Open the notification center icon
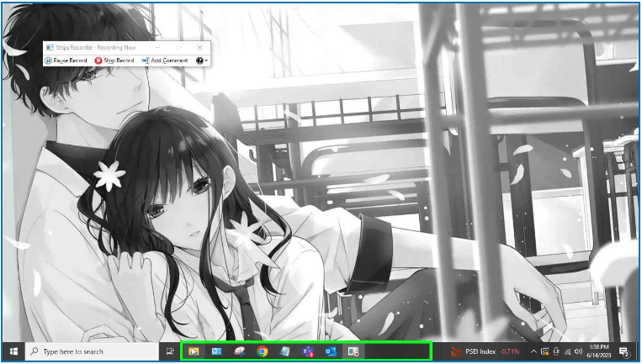Screen dimensions: 642x364 pos(624,351)
